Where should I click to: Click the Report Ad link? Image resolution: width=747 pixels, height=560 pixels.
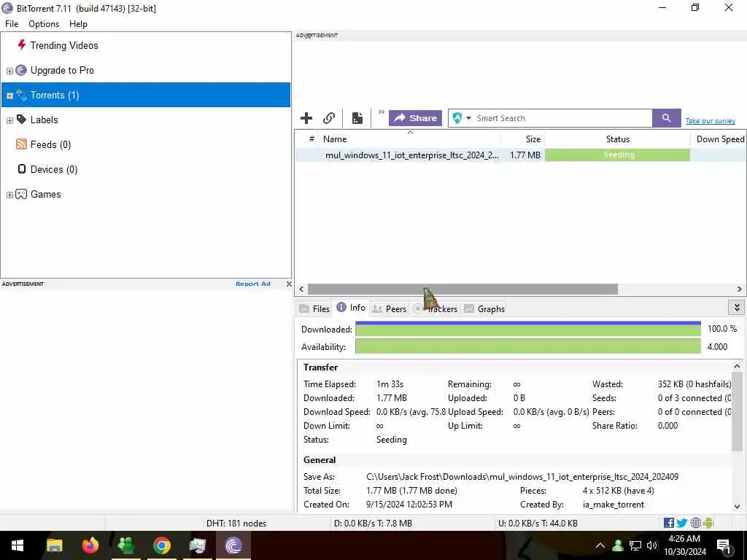click(x=253, y=284)
